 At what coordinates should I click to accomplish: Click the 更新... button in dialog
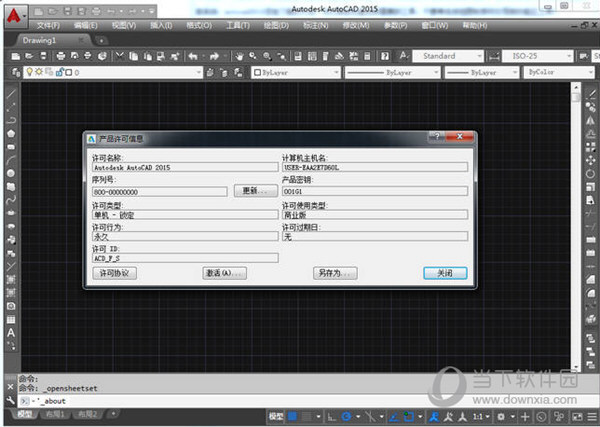pos(256,191)
